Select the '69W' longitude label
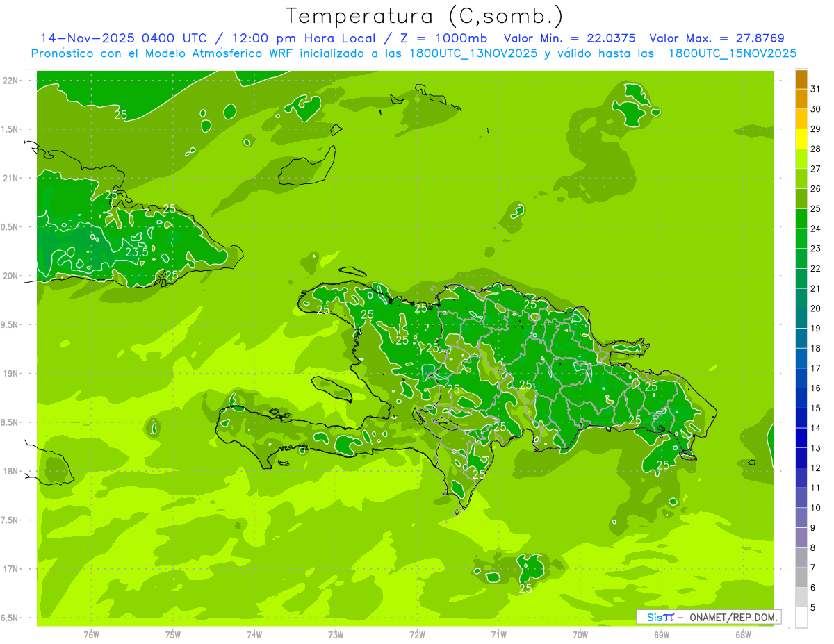This screenshot has width=834, height=644. tap(662, 635)
